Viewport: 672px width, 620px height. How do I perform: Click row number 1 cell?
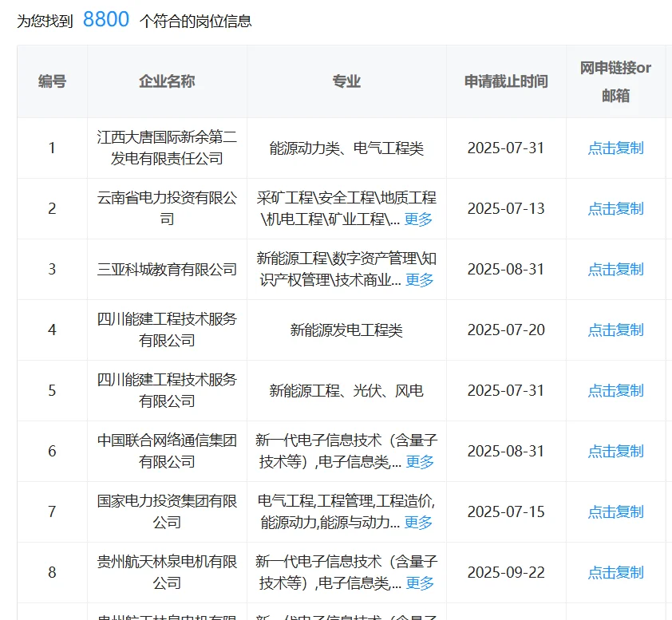pyautogui.click(x=52, y=148)
